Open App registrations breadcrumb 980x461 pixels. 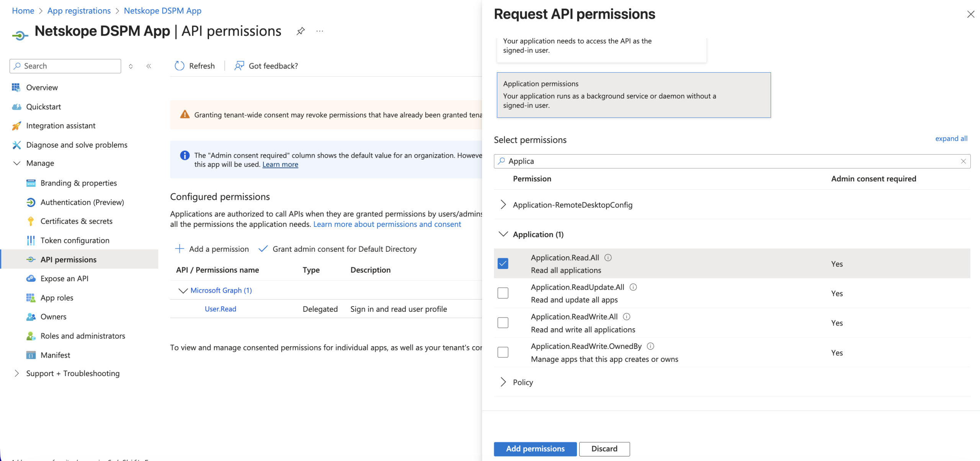[79, 11]
